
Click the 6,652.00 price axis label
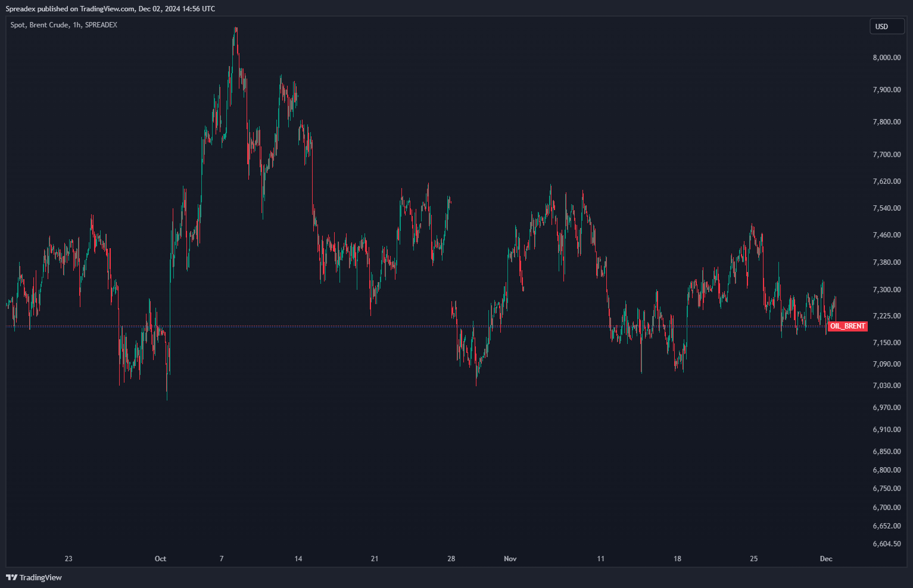pyautogui.click(x=887, y=526)
